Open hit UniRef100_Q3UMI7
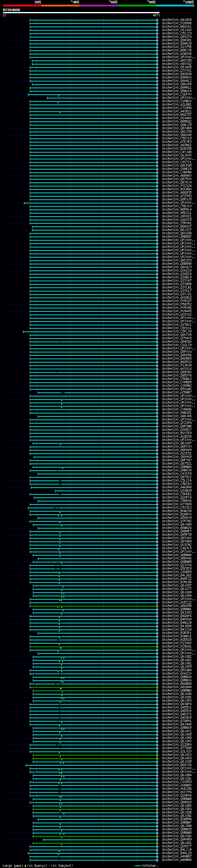Viewport: 197px width, 868px height. click(177, 430)
